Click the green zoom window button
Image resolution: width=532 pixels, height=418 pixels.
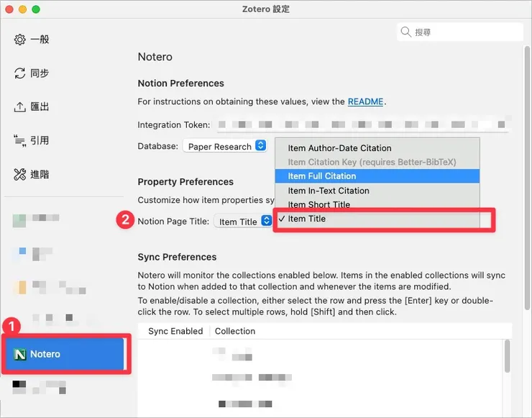pos(36,9)
